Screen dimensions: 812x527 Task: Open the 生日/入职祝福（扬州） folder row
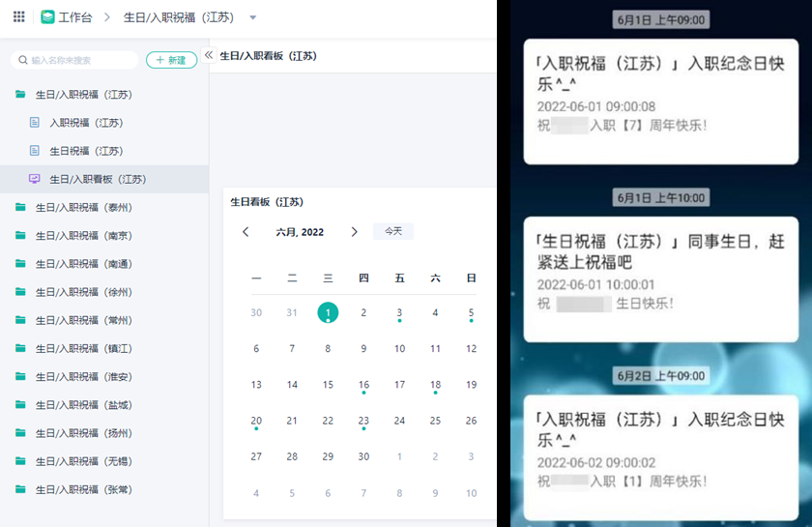[x=104, y=433]
